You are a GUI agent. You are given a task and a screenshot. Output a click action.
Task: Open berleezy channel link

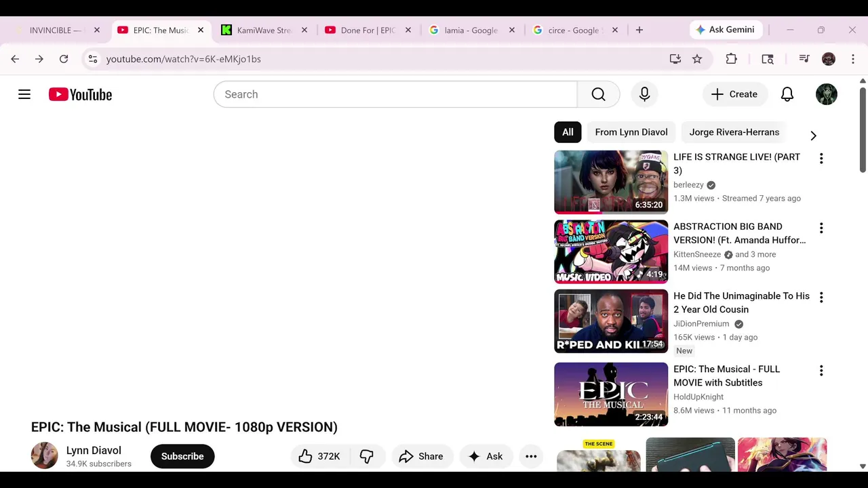(x=688, y=184)
